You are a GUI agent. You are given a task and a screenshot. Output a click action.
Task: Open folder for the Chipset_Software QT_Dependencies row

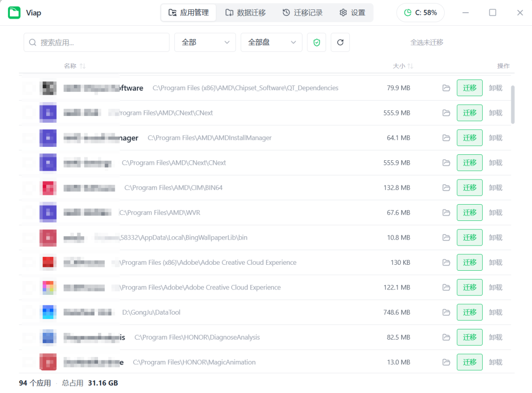(x=446, y=88)
